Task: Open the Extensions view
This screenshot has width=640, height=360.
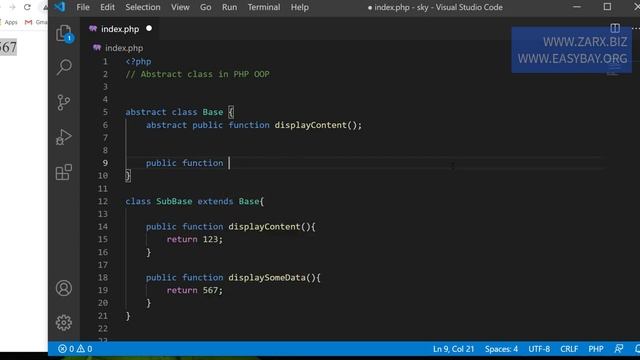Action: 64,172
